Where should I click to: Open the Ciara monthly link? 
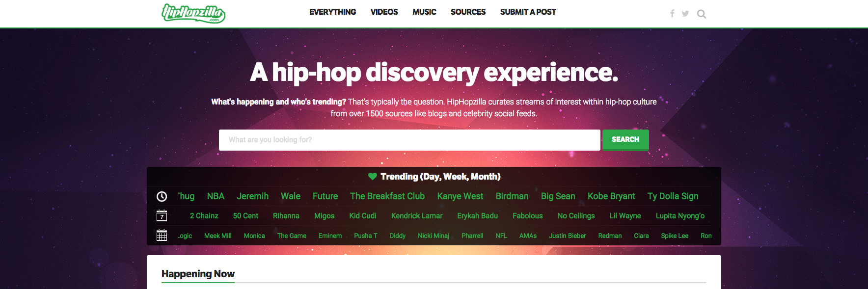(x=641, y=236)
